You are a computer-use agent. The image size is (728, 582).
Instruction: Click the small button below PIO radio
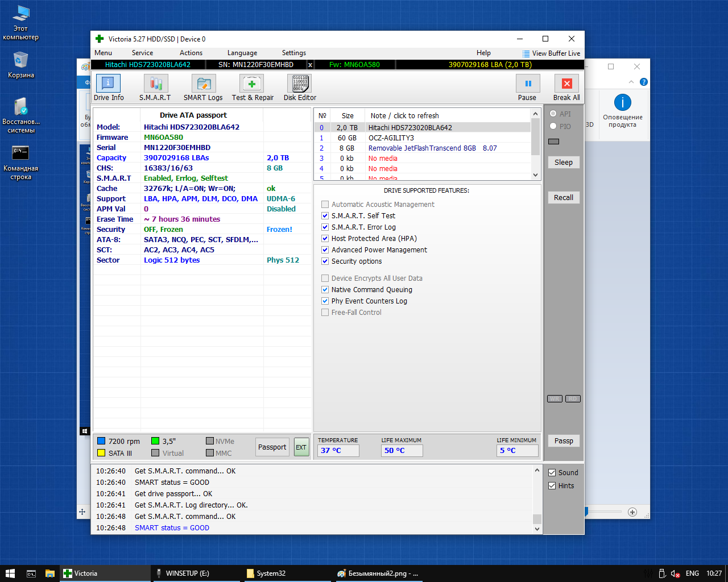click(554, 142)
